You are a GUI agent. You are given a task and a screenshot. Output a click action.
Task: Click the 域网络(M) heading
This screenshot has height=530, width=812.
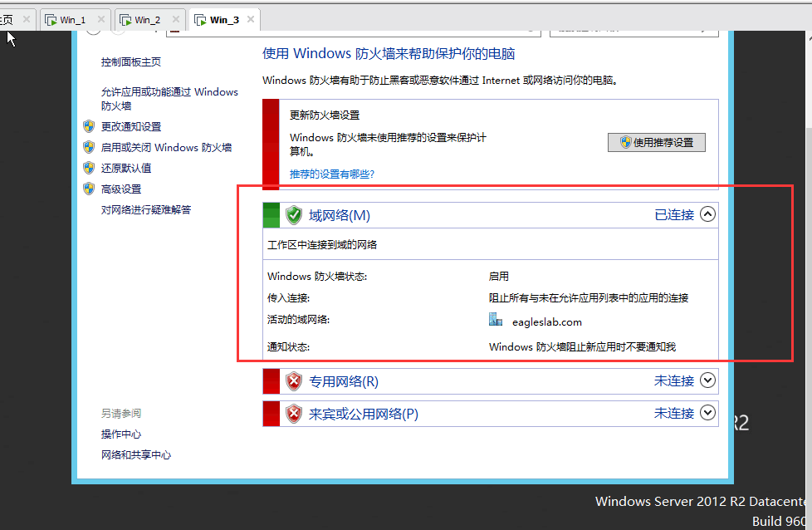[340, 215]
